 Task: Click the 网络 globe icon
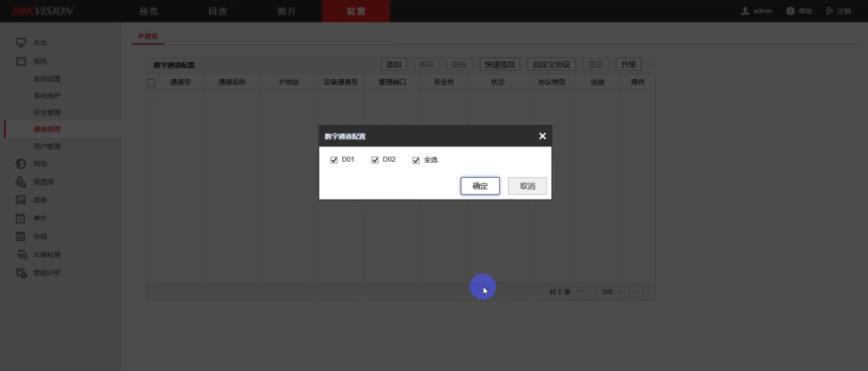pos(21,163)
